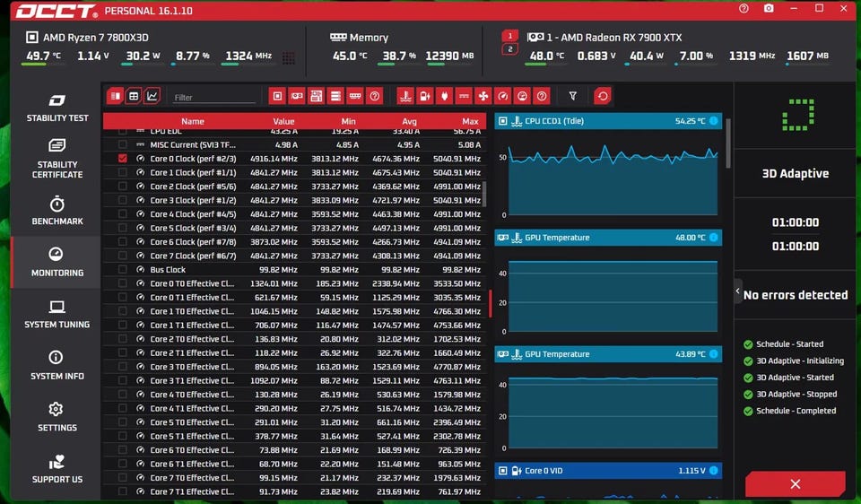Open the Settings gear section
Viewport: 861px width, 504px height.
(x=57, y=417)
